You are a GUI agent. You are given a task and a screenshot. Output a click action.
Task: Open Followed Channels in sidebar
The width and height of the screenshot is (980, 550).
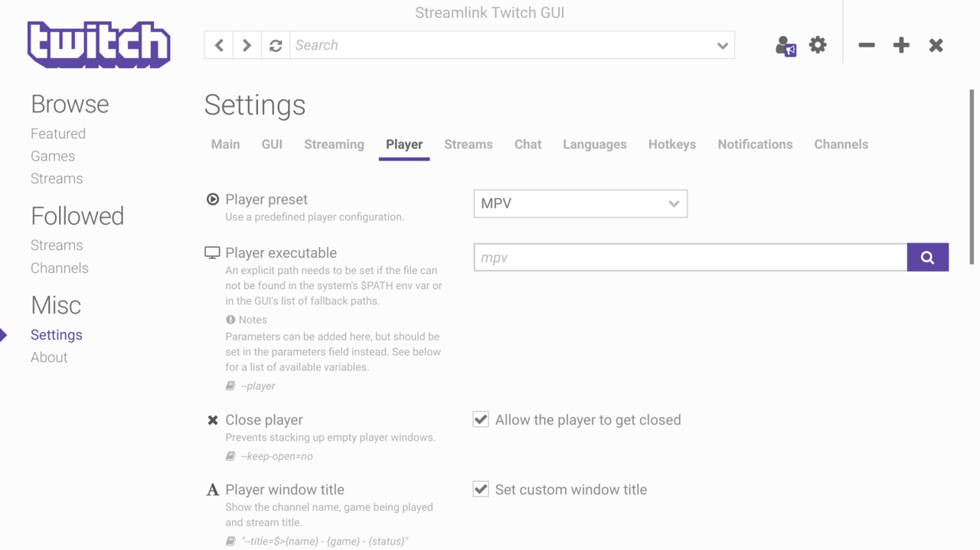coord(60,268)
